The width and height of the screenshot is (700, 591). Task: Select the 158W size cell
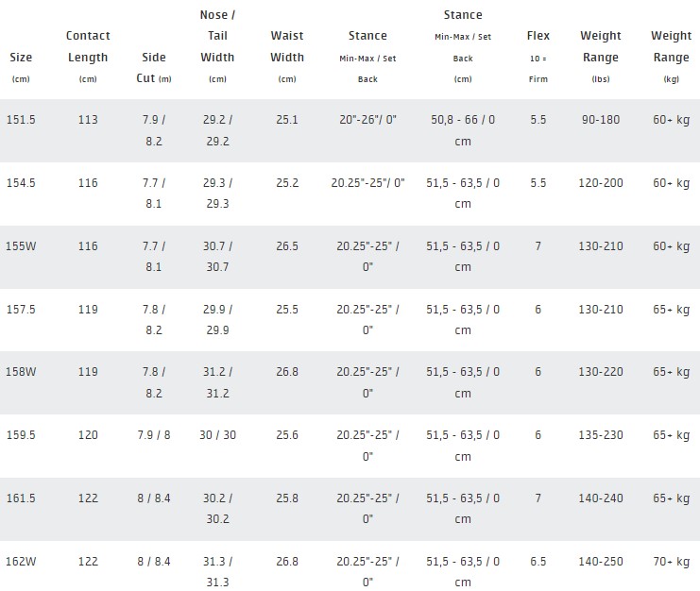click(x=22, y=372)
